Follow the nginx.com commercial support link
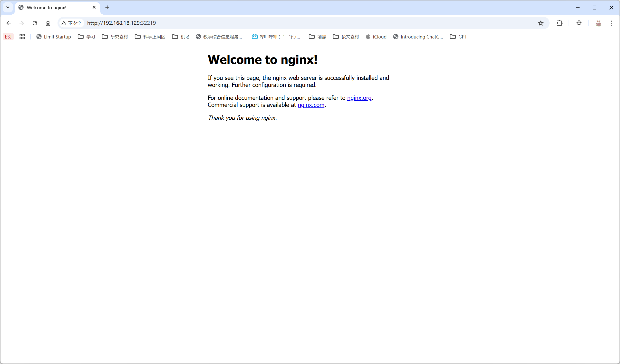The image size is (620, 364). tap(311, 105)
